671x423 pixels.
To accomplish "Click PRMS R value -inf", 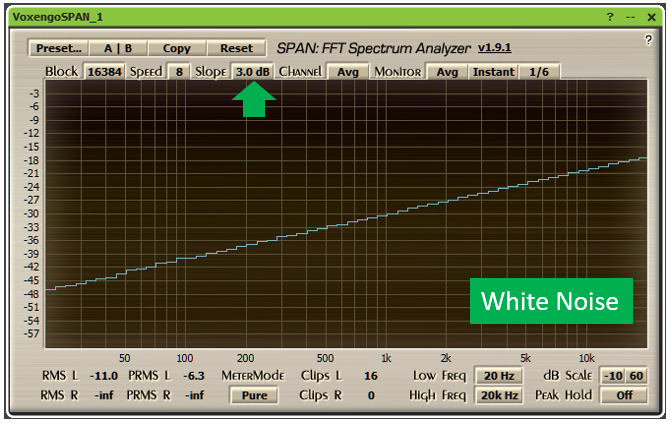I will [194, 395].
